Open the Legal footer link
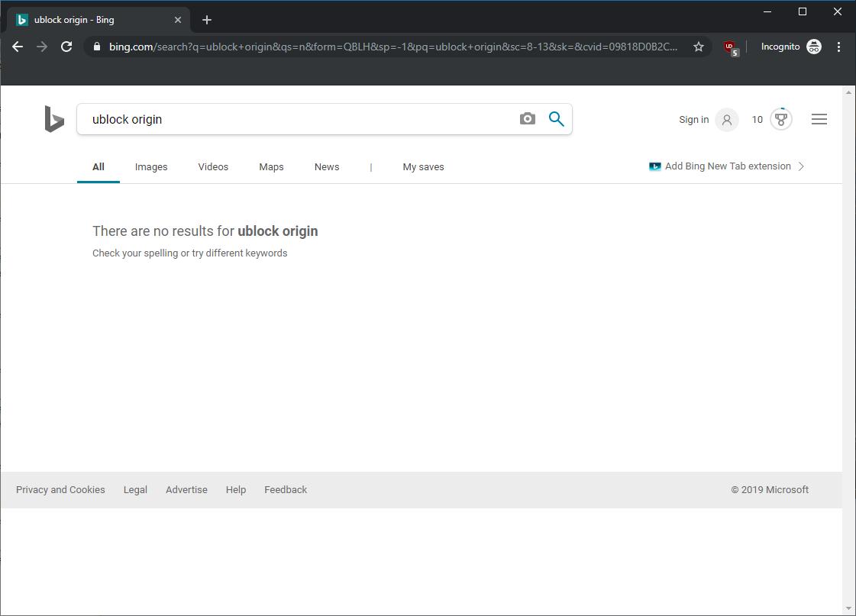 tap(135, 490)
